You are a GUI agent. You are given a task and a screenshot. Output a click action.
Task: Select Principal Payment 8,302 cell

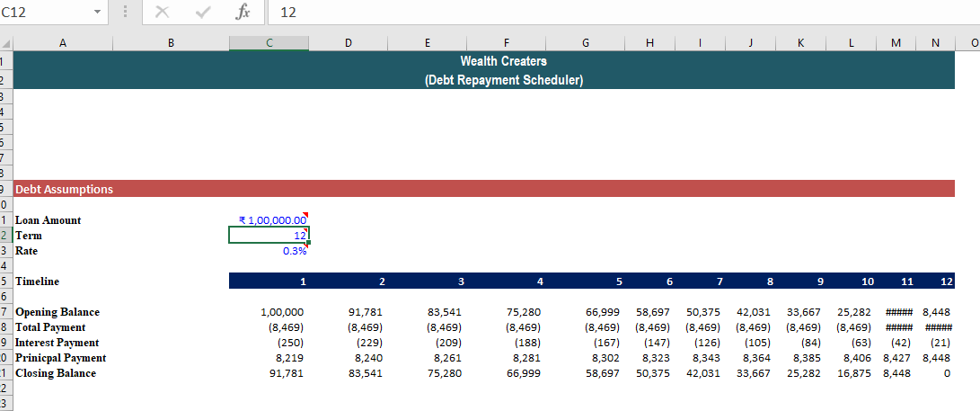pyautogui.click(x=585, y=358)
